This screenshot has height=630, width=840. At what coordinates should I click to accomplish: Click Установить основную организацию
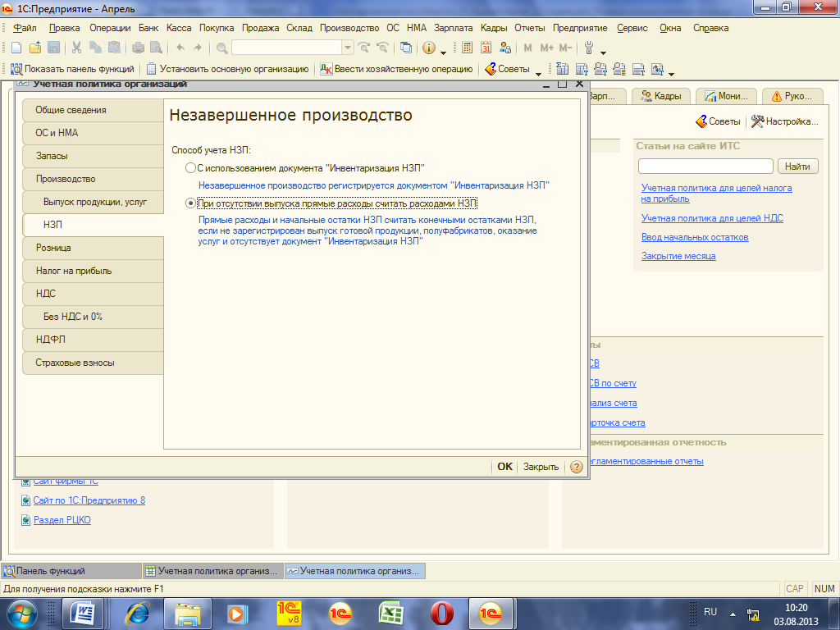coord(228,69)
